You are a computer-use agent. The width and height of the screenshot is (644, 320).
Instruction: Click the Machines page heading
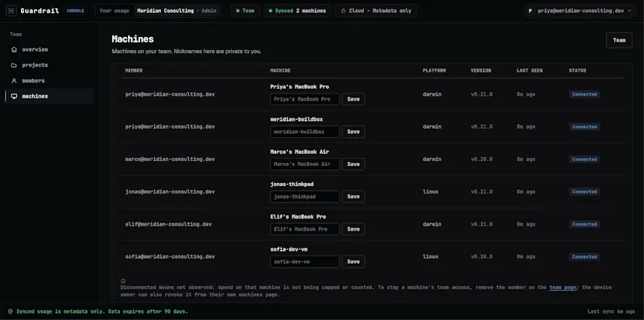[133, 39]
